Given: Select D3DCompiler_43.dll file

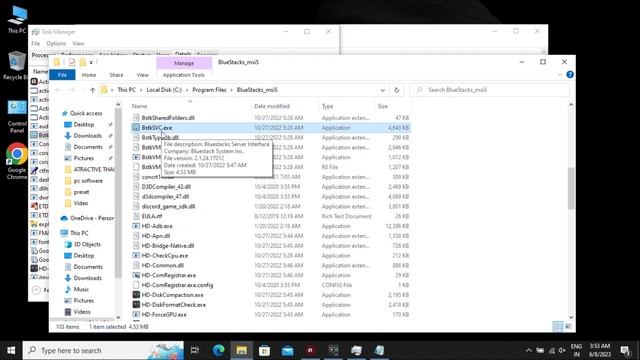Looking at the screenshot, I should (270, 187).
